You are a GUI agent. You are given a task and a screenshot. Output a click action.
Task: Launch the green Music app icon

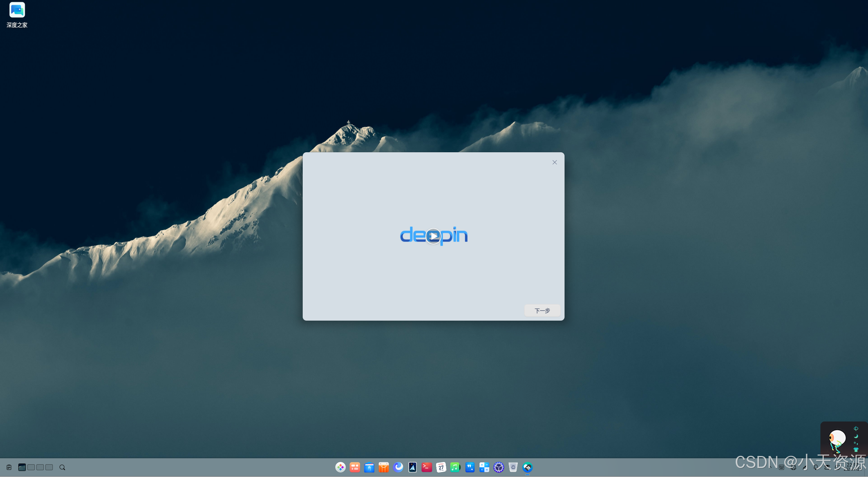pos(455,467)
